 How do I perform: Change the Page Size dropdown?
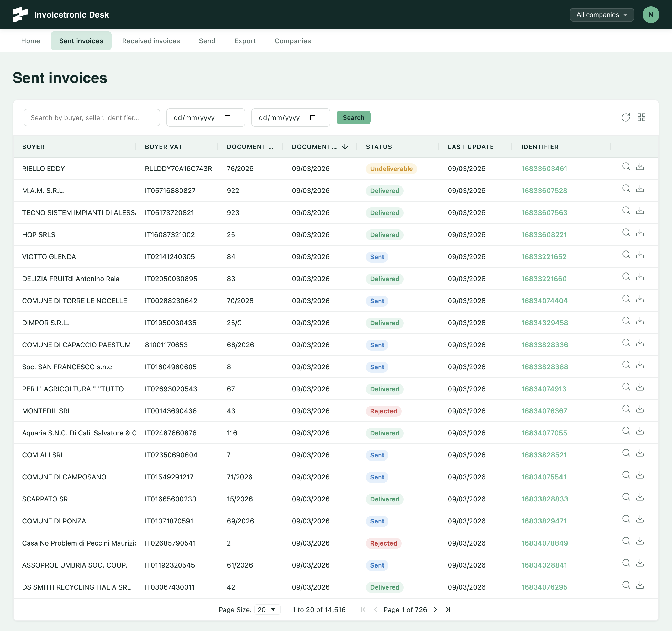click(267, 610)
